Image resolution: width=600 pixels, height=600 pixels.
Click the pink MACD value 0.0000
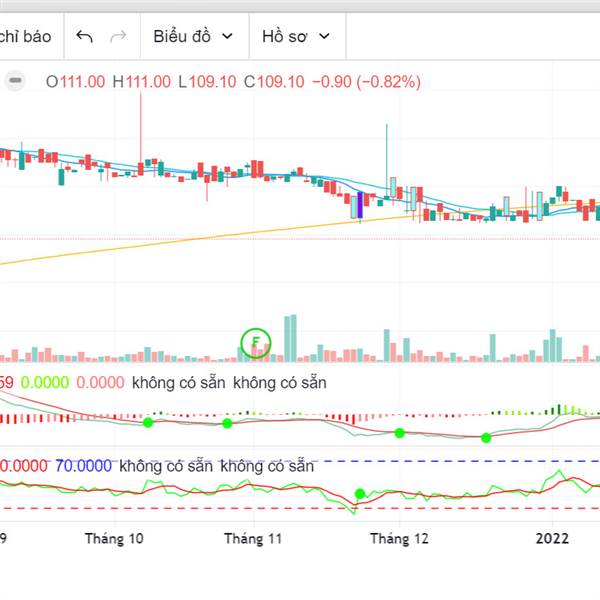[100, 383]
